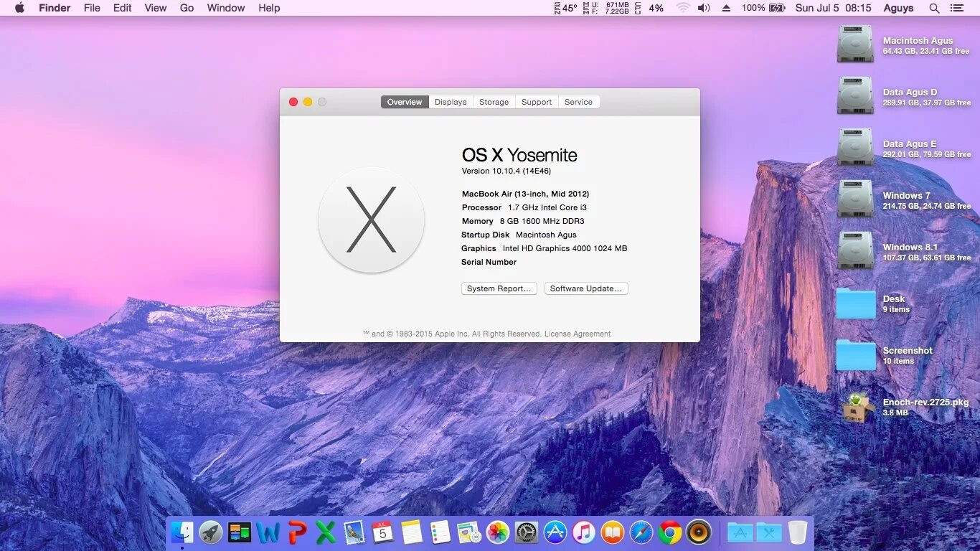This screenshot has width=980, height=551.
Task: Open the yellow Notes icon
Action: tap(412, 532)
